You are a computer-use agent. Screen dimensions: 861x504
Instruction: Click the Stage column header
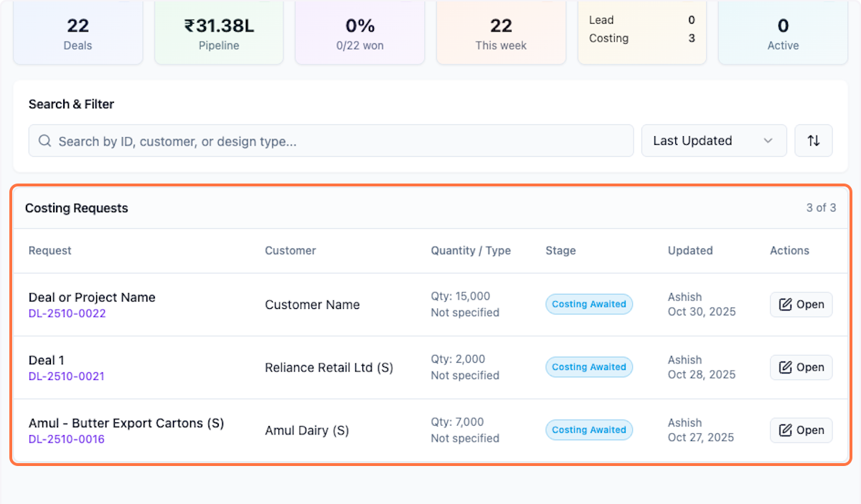(560, 250)
